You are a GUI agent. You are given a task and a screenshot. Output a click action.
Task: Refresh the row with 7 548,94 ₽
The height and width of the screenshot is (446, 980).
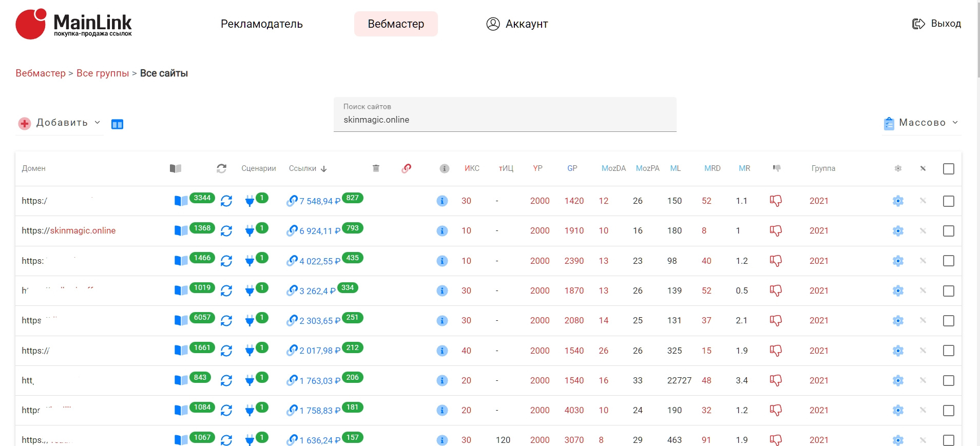[x=226, y=201]
